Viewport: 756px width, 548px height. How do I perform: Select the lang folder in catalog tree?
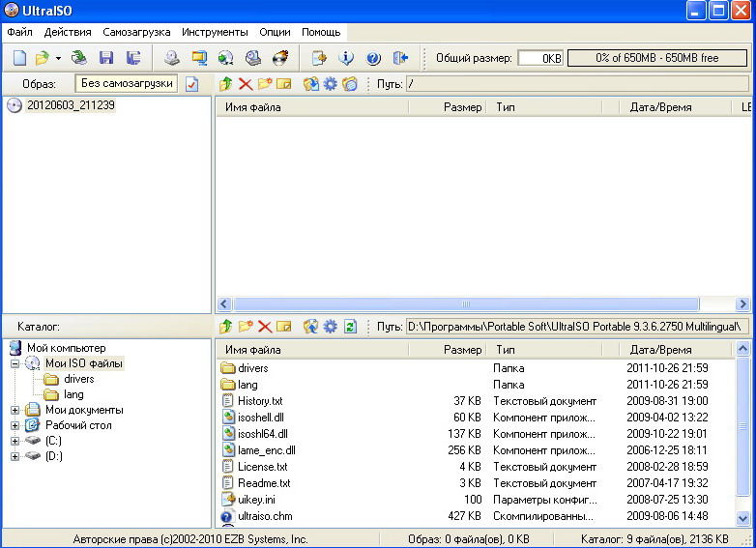(x=73, y=394)
